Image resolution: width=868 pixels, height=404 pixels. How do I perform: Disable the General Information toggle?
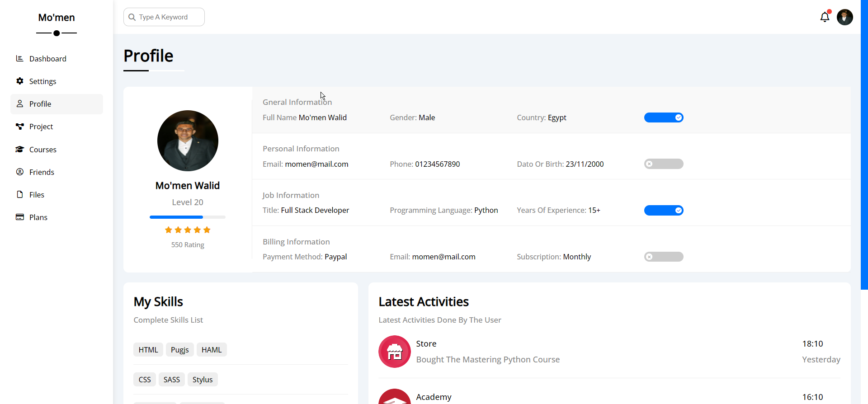pyautogui.click(x=663, y=117)
